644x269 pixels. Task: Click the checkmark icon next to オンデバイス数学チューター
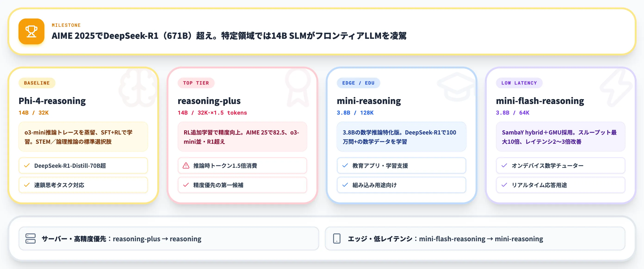tap(504, 166)
